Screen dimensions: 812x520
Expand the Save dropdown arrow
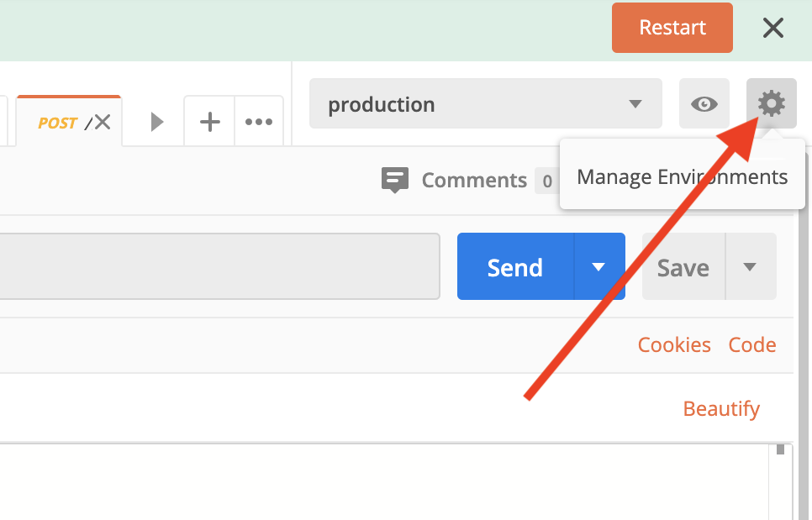coord(751,266)
